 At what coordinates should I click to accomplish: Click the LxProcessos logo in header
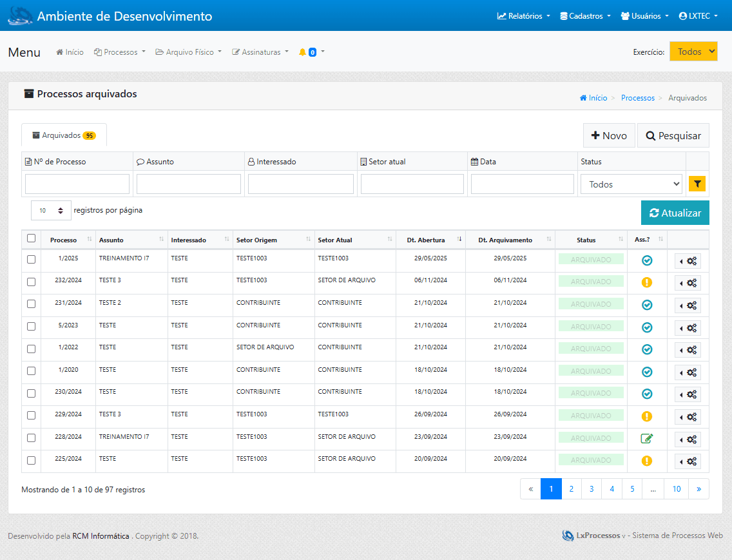pyautogui.click(x=20, y=16)
